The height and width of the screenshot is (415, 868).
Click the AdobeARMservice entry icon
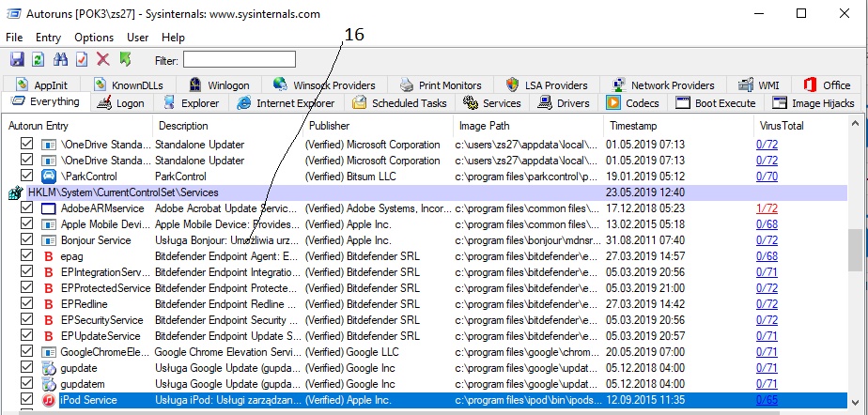click(49, 208)
